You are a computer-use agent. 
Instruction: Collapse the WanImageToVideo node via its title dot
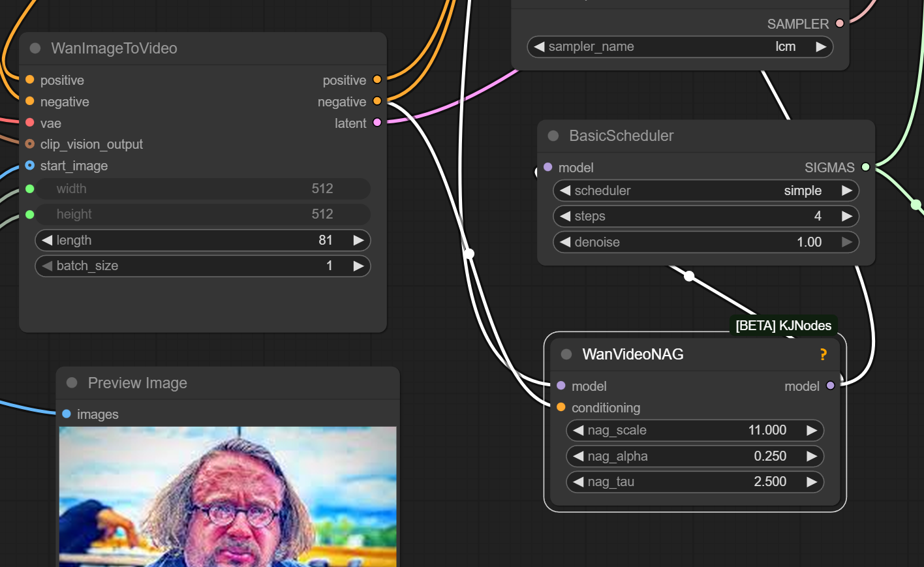pos(35,48)
